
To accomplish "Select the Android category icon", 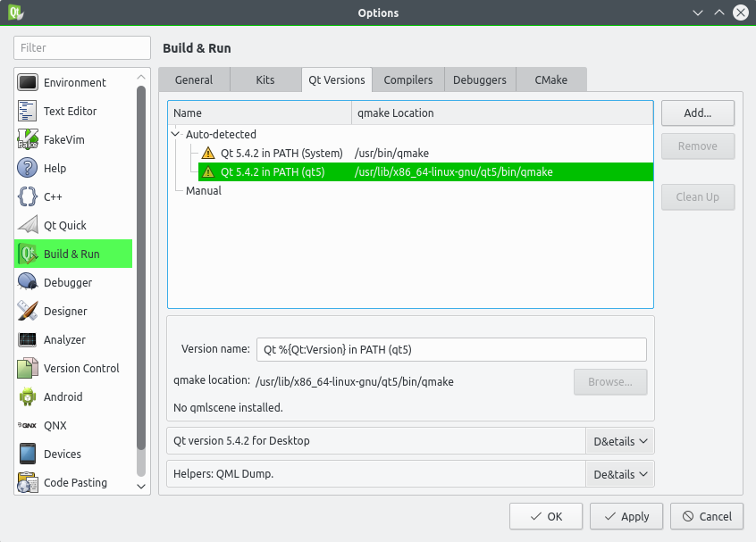I will pyautogui.click(x=28, y=396).
